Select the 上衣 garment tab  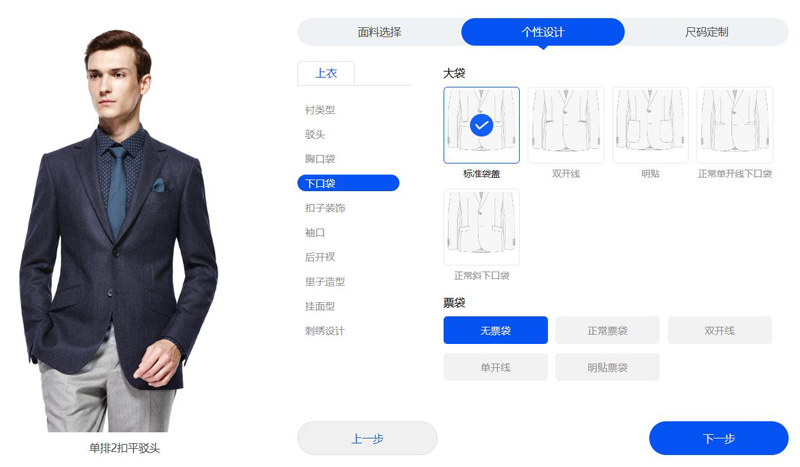[326, 73]
